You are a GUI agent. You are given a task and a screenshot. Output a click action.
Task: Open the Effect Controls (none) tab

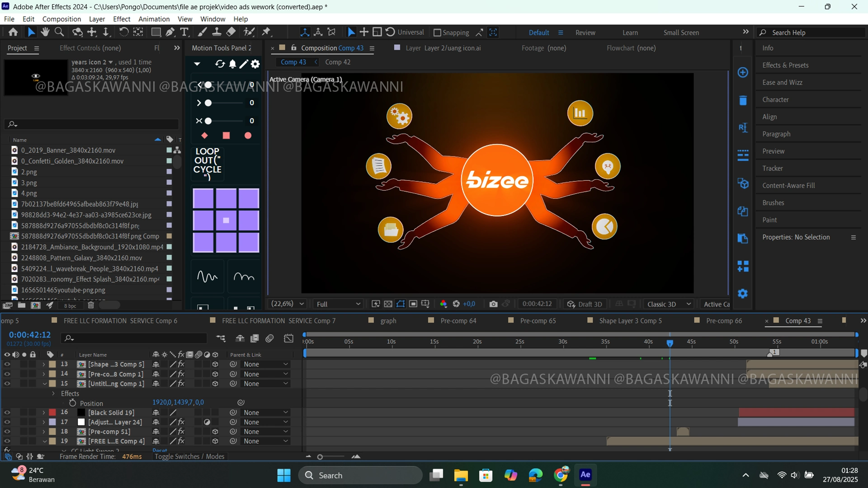click(x=90, y=48)
